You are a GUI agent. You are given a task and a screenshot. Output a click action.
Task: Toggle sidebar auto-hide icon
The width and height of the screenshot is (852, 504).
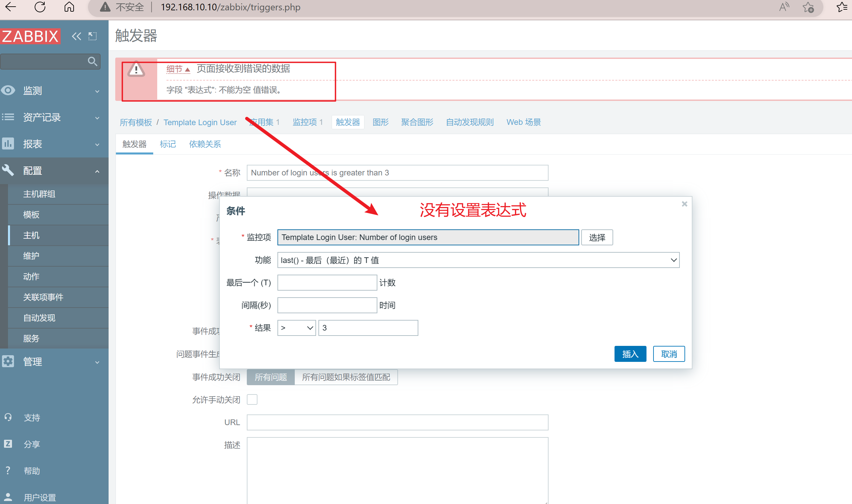coord(92,36)
